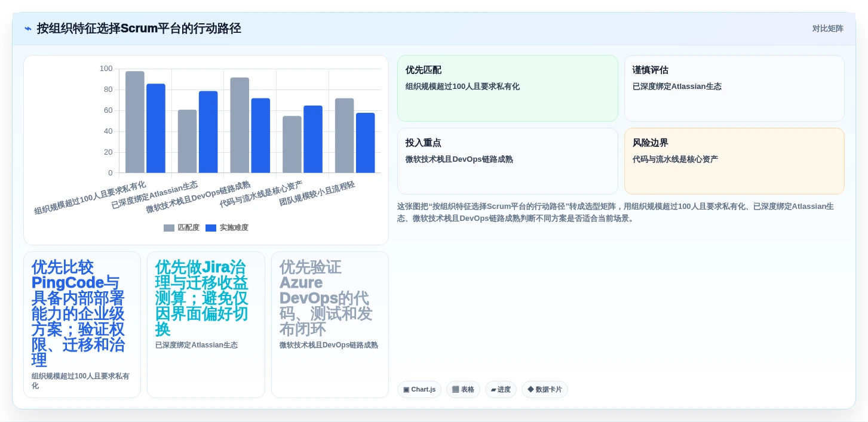Screen dimensions: 868x422
Task: Select the Chart.js tag chip
Action: point(419,390)
